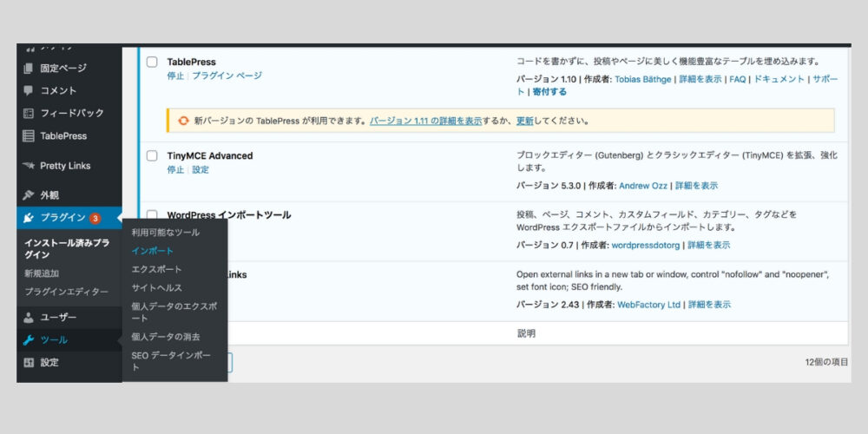Check the TablePress plugin checkbox
This screenshot has width=868, height=434.
pos(152,62)
